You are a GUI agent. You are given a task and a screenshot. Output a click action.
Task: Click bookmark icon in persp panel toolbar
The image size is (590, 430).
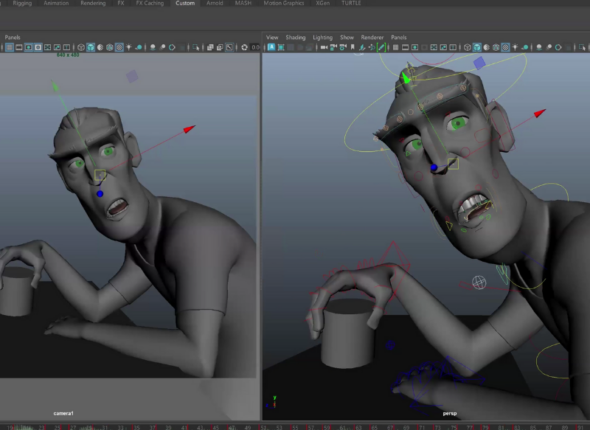(x=353, y=47)
